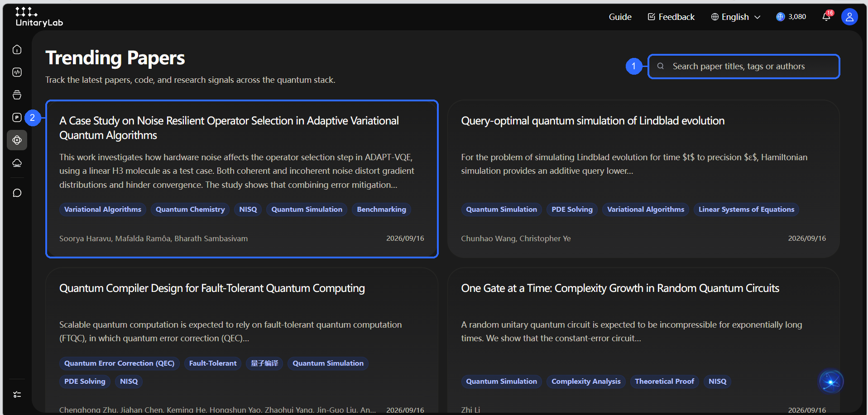The height and width of the screenshot is (415, 868).
Task: Focus the paper search field
Action: point(743,67)
